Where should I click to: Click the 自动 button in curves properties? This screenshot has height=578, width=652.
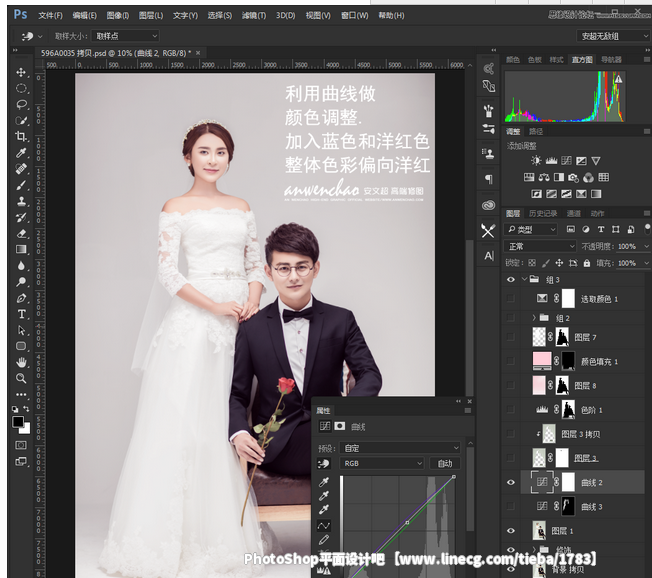[445, 463]
